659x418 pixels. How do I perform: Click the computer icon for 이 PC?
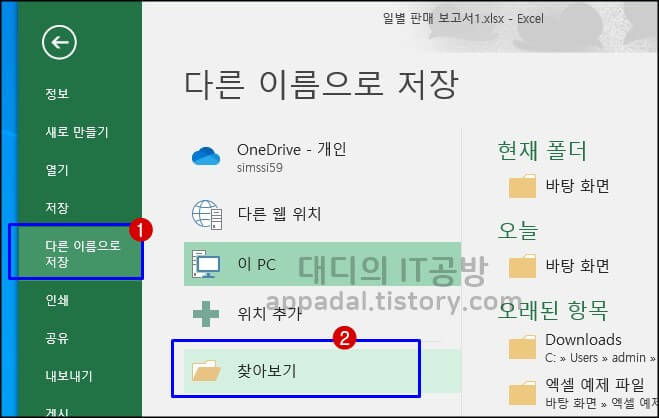(x=206, y=264)
